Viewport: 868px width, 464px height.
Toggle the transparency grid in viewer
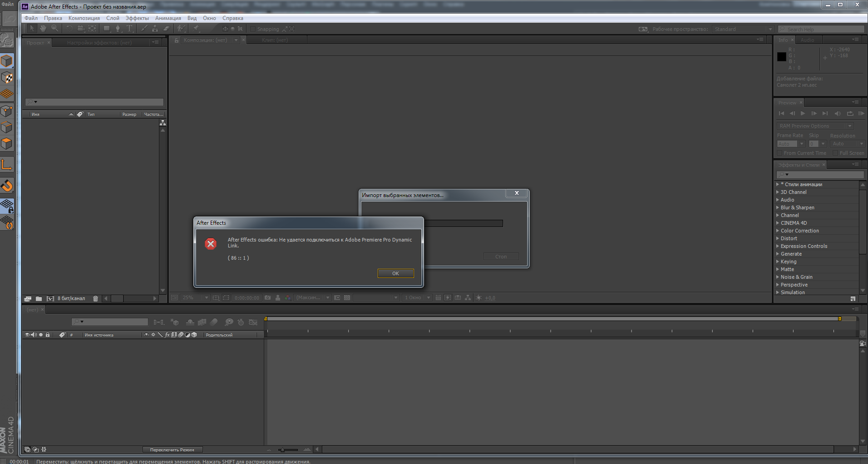(x=347, y=298)
